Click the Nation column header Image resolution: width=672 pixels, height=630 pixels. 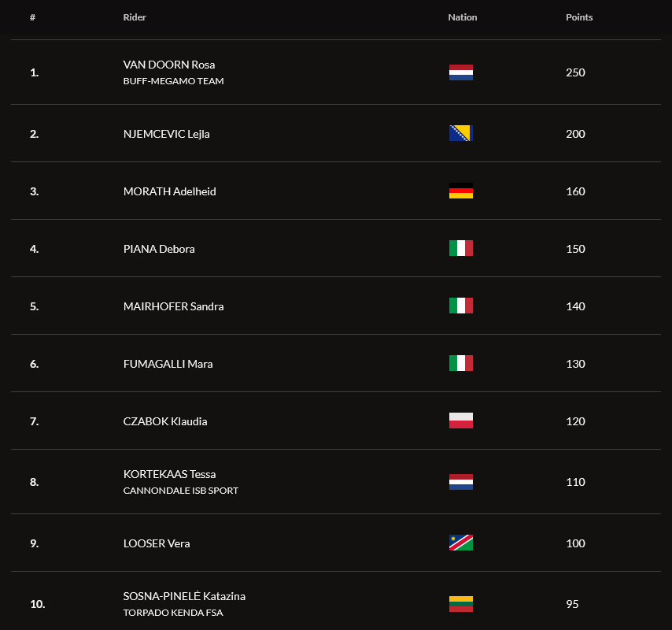(x=463, y=17)
